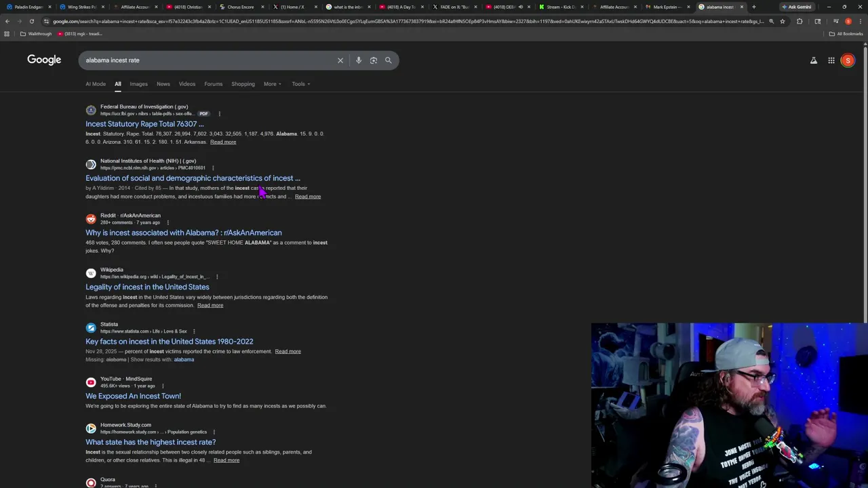
Task: Expand the Tools dropdown
Action: coord(301,84)
